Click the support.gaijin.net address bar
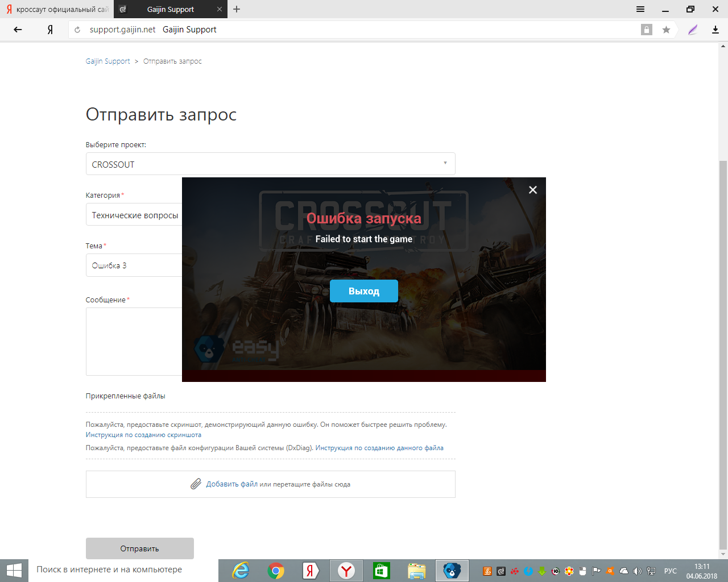Viewport: 728px width, 582px height. pos(122,30)
